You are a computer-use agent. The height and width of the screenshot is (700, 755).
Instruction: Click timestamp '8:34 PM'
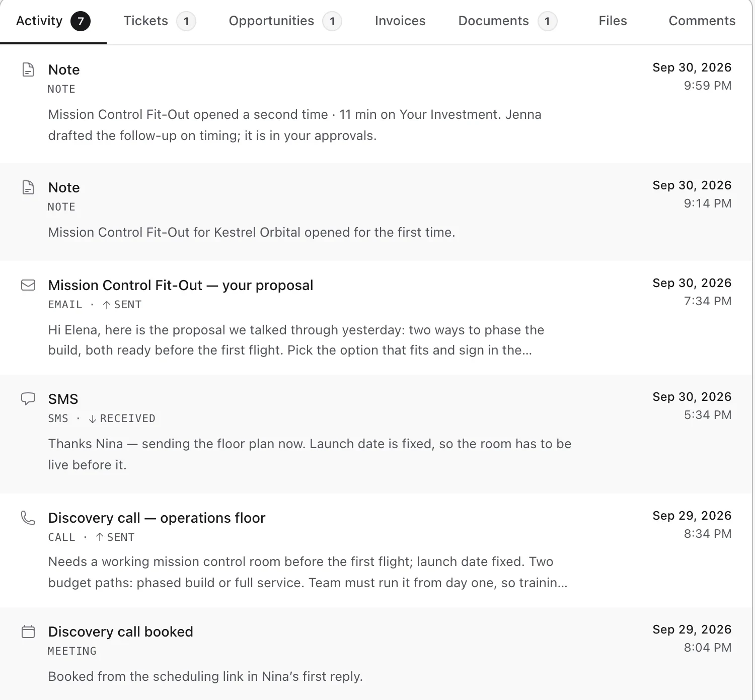tap(707, 534)
